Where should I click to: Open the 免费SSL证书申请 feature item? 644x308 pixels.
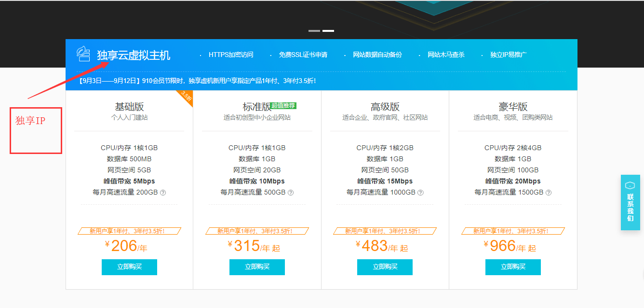coord(303,55)
